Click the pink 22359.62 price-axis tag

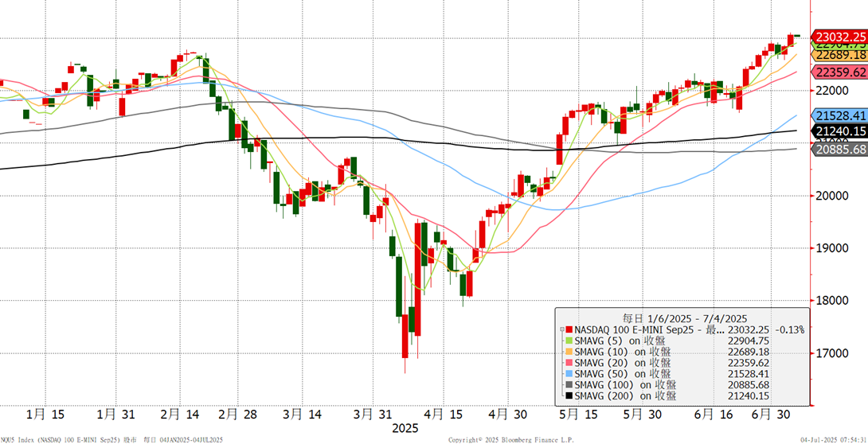pos(840,72)
